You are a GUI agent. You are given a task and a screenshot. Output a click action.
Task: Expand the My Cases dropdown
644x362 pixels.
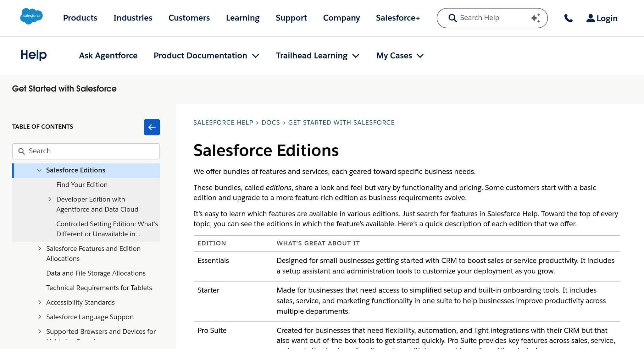(x=420, y=56)
